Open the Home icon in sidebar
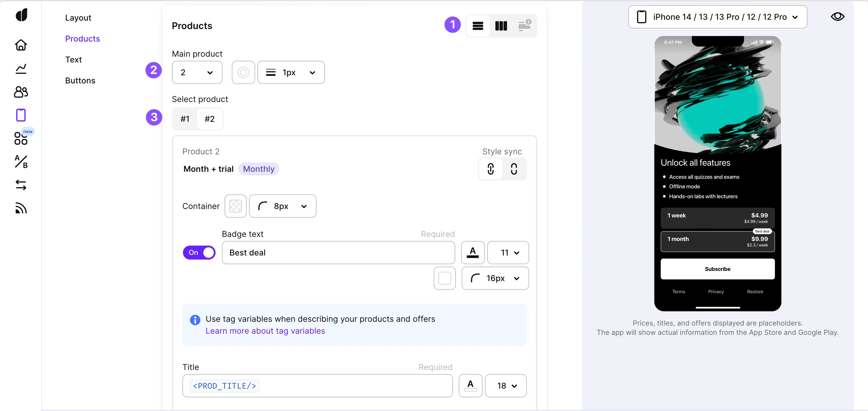 coord(21,45)
